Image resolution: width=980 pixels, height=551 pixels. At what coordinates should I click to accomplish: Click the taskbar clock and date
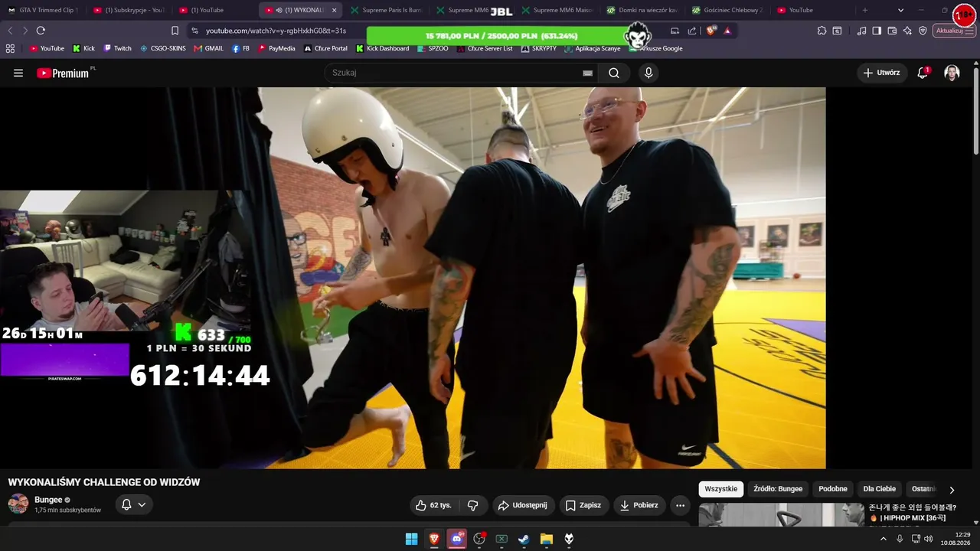point(955,539)
